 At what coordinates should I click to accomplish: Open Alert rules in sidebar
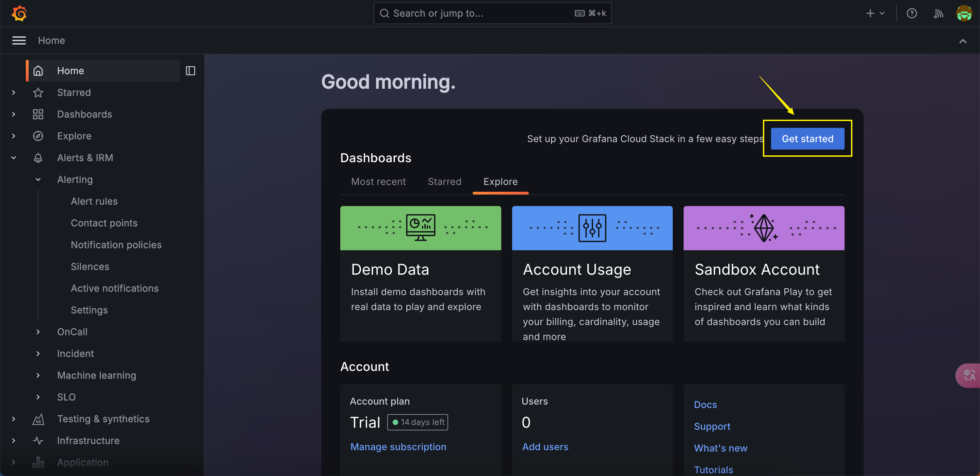pyautogui.click(x=94, y=201)
